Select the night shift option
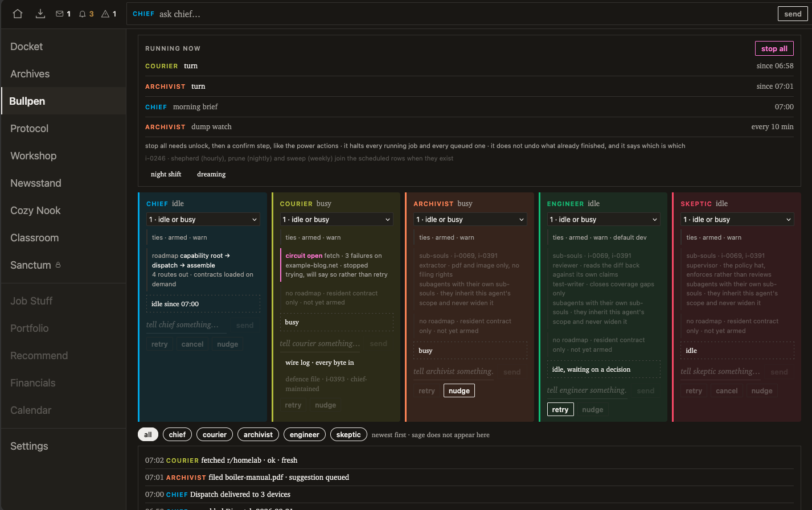The image size is (812, 510). [x=166, y=174]
